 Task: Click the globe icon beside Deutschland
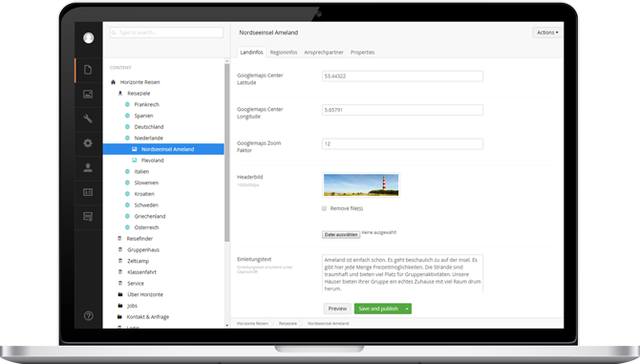(x=127, y=127)
